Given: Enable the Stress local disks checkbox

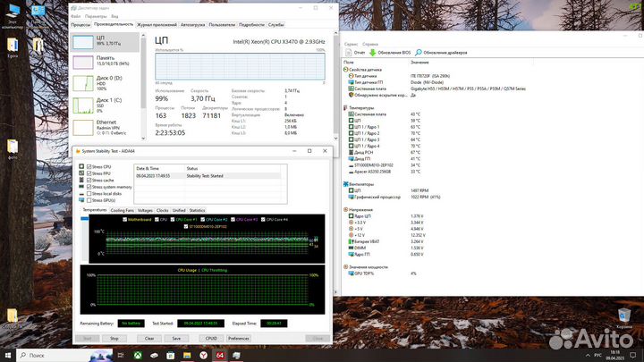Looking at the screenshot, I should point(89,194).
